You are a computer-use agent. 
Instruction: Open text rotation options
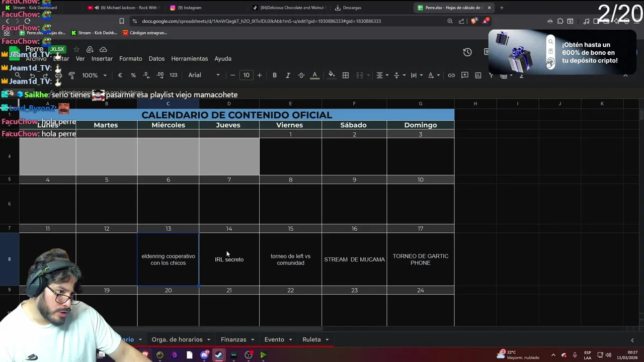[433, 75]
